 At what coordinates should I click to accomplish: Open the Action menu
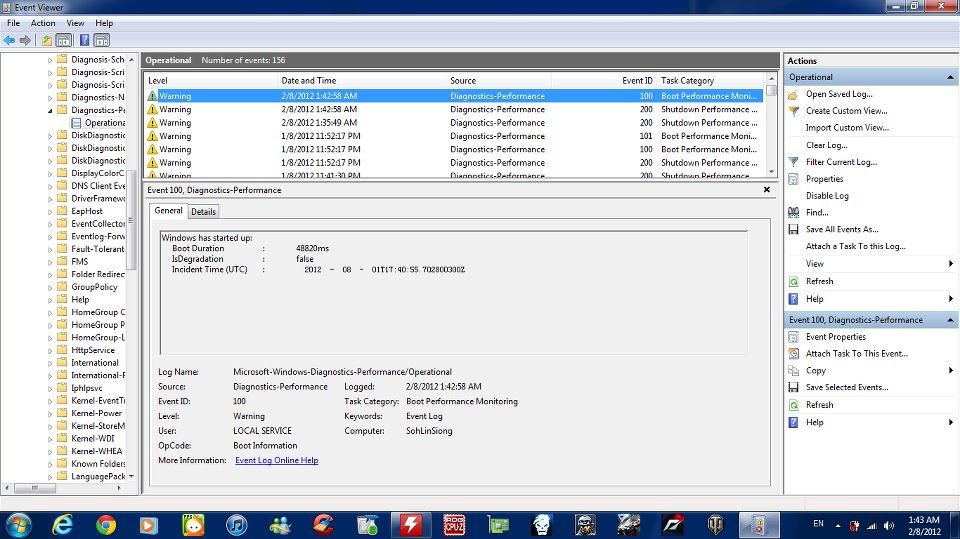(43, 23)
